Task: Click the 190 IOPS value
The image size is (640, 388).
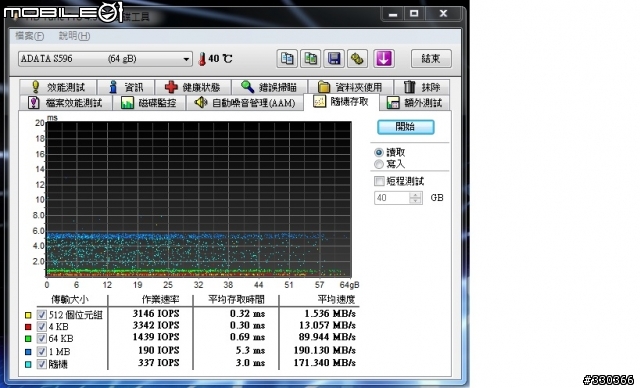Action: point(159,350)
